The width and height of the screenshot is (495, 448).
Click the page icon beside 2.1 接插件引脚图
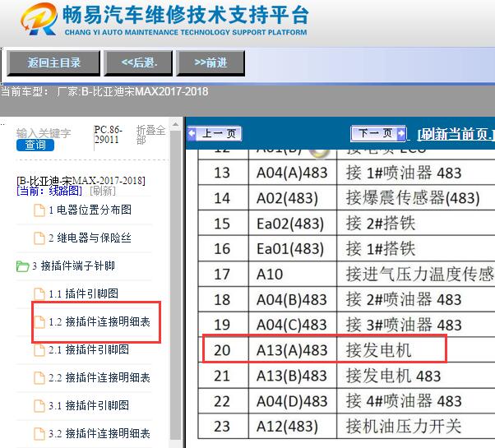39,349
